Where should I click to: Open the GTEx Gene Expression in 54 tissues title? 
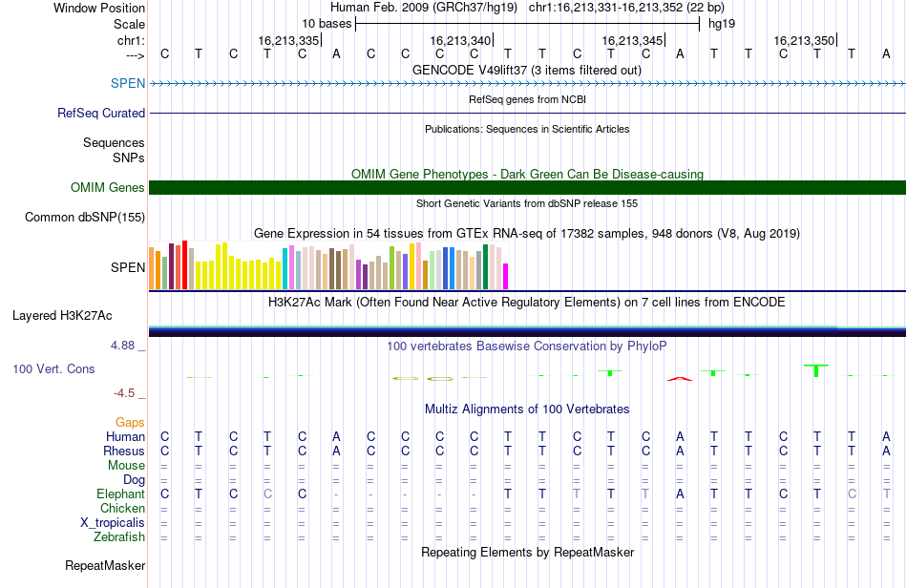click(527, 234)
